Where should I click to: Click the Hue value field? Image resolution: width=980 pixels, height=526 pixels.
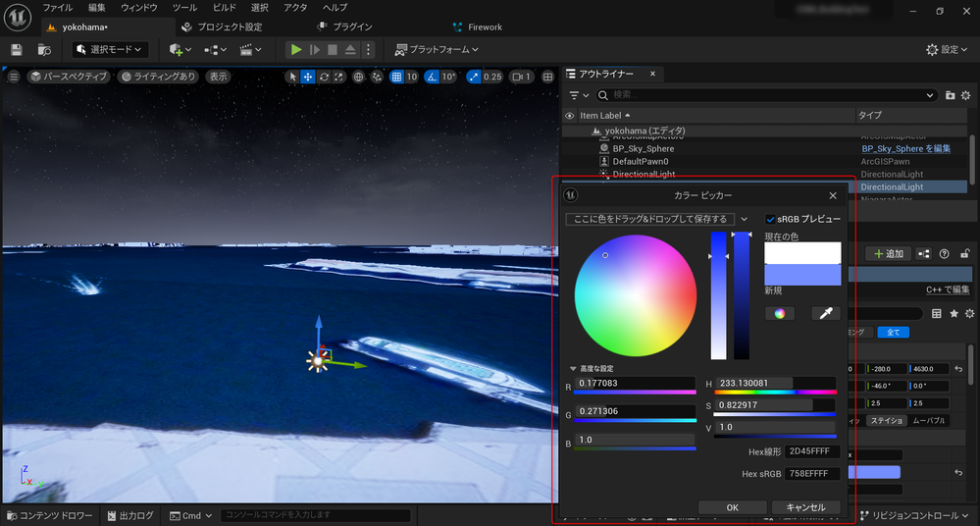coord(774,383)
